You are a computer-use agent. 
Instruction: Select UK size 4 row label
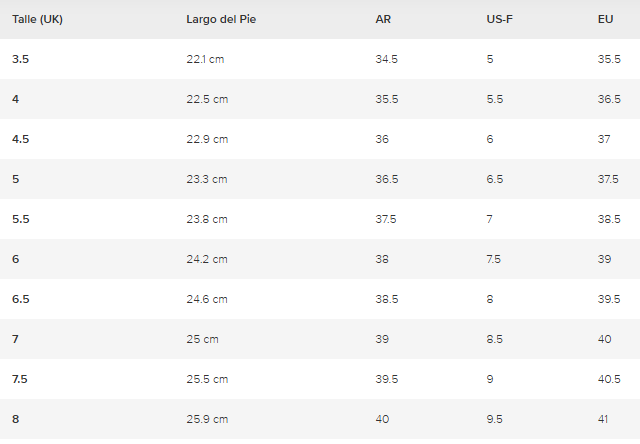[x=16, y=99]
